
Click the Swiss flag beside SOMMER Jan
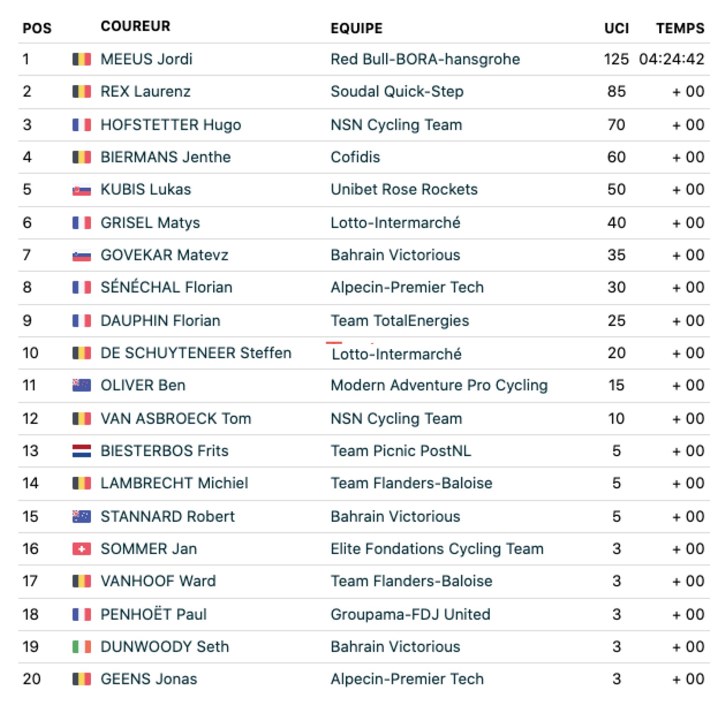coord(82,548)
